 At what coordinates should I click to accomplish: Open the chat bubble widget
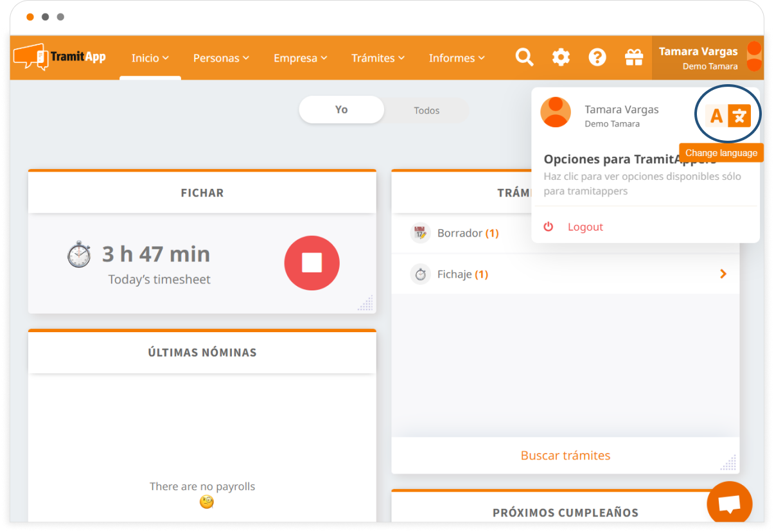[x=729, y=504]
